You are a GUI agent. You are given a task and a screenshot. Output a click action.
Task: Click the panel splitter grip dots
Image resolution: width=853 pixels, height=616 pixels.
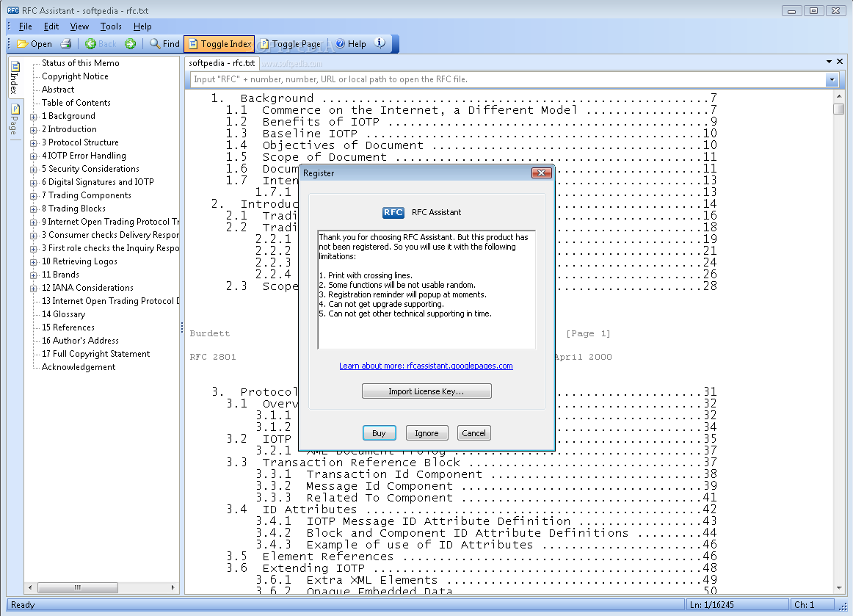182,327
